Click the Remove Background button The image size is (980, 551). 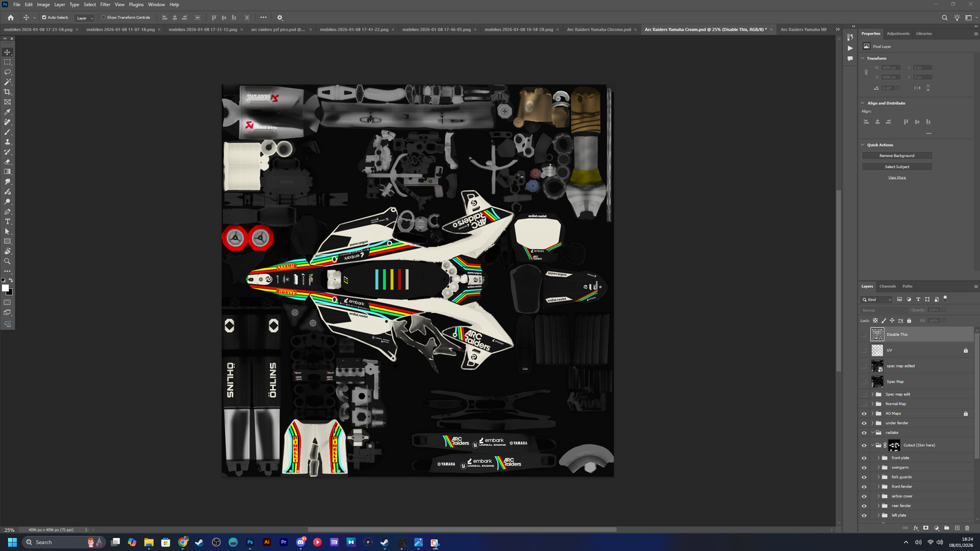point(897,156)
